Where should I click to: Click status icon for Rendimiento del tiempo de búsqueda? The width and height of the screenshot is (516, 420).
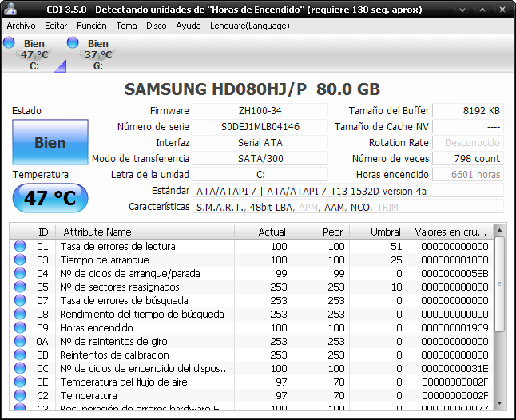(x=20, y=314)
